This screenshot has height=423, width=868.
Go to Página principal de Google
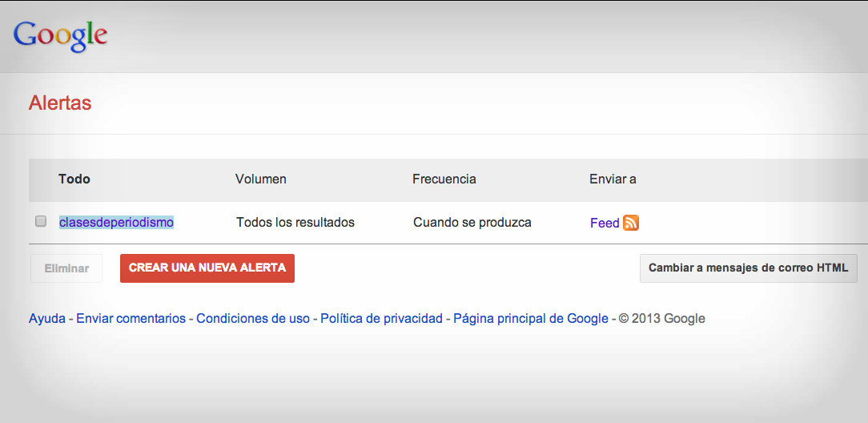point(531,318)
